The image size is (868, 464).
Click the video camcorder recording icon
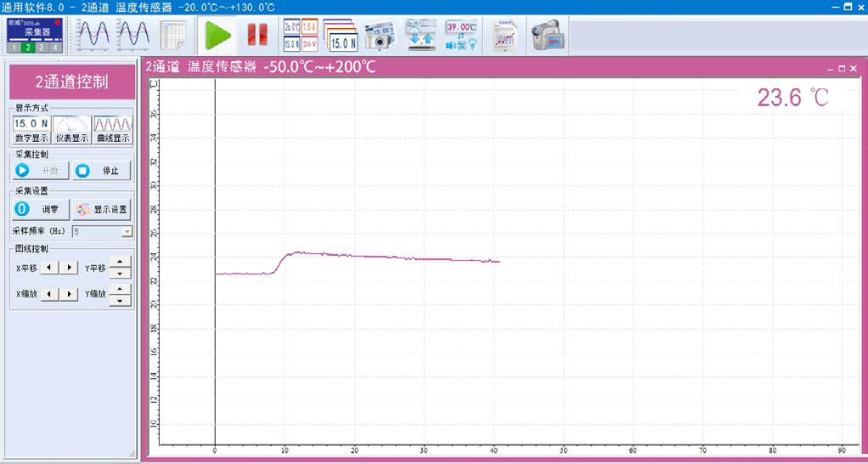pyautogui.click(x=547, y=35)
